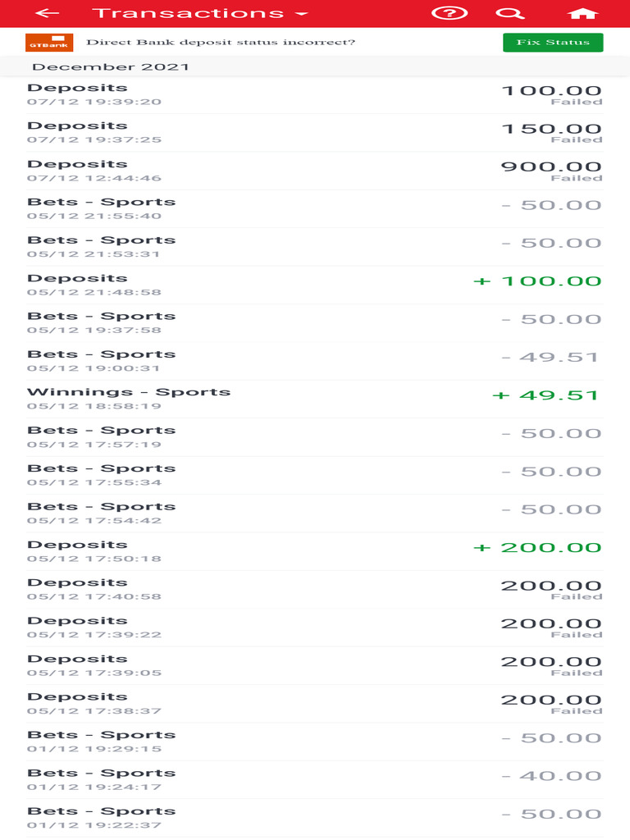View the +100.00 deposit at 21:48:58
Image resolution: width=630 pixels, height=840 pixels.
(315, 285)
